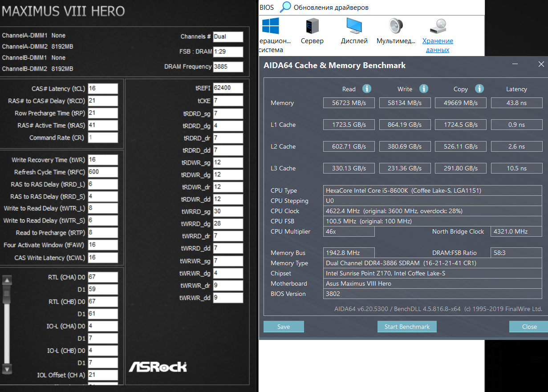Select the tRRD_S value field
Image resolution: width=548 pixels, height=392 pixels.
pos(103,196)
